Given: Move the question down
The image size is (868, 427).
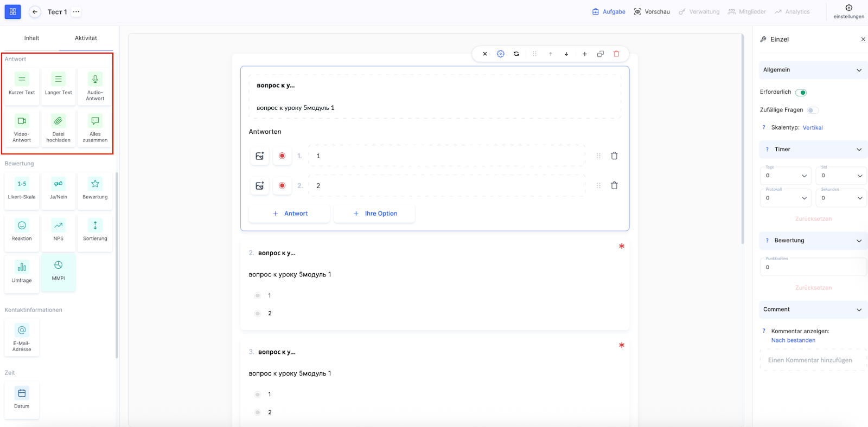Looking at the screenshot, I should coord(566,54).
